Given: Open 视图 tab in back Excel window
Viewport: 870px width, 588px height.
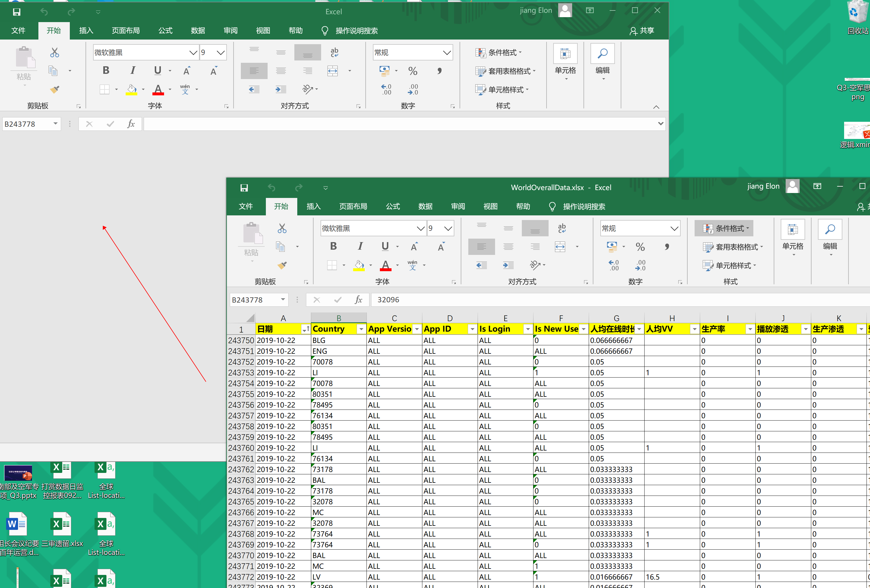Looking at the screenshot, I should tap(263, 31).
